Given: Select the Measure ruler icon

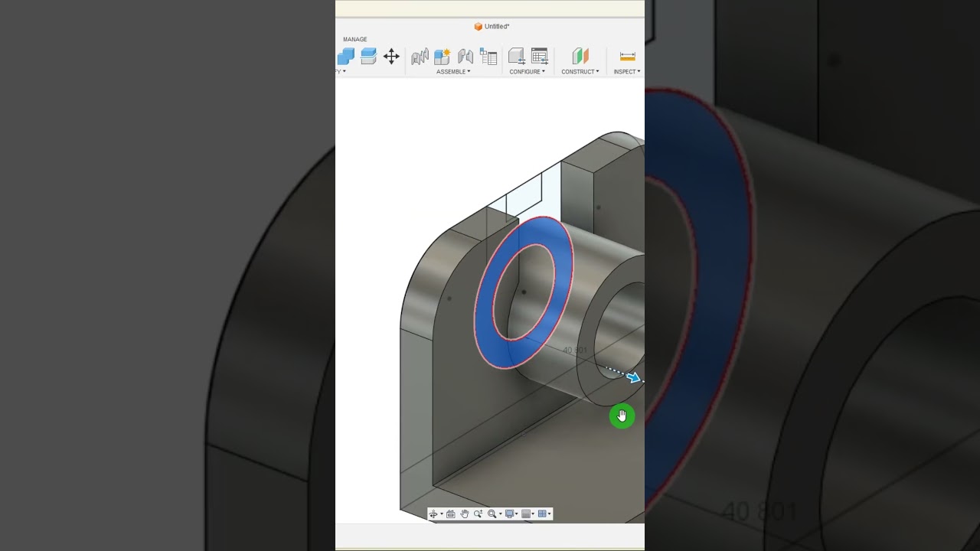Looking at the screenshot, I should click(628, 56).
